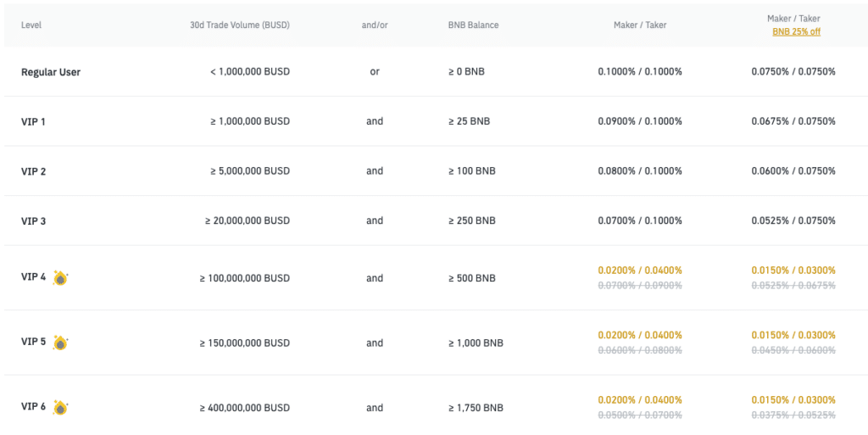
Task: Select the VIP 5 level label
Action: pos(33,342)
